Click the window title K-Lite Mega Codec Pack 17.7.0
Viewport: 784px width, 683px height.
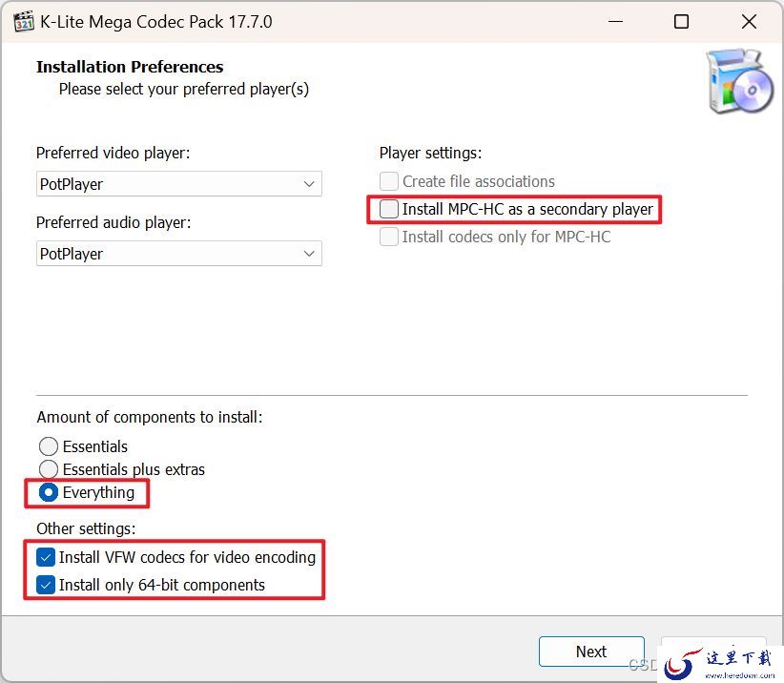156,22
